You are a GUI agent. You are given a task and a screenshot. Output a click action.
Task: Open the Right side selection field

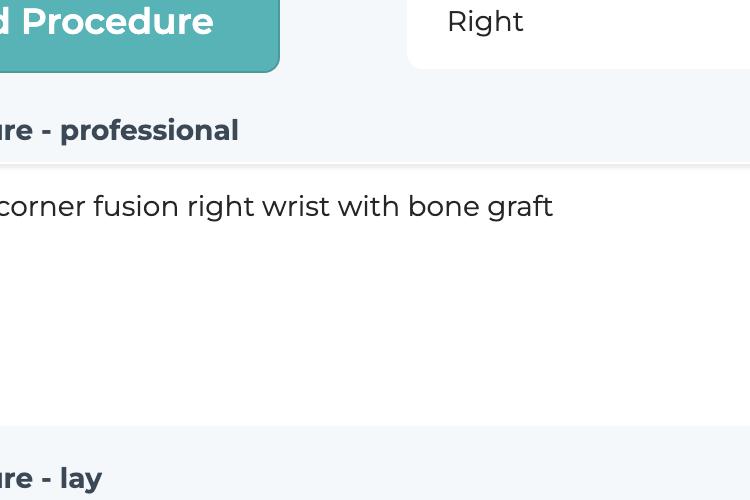pos(578,33)
